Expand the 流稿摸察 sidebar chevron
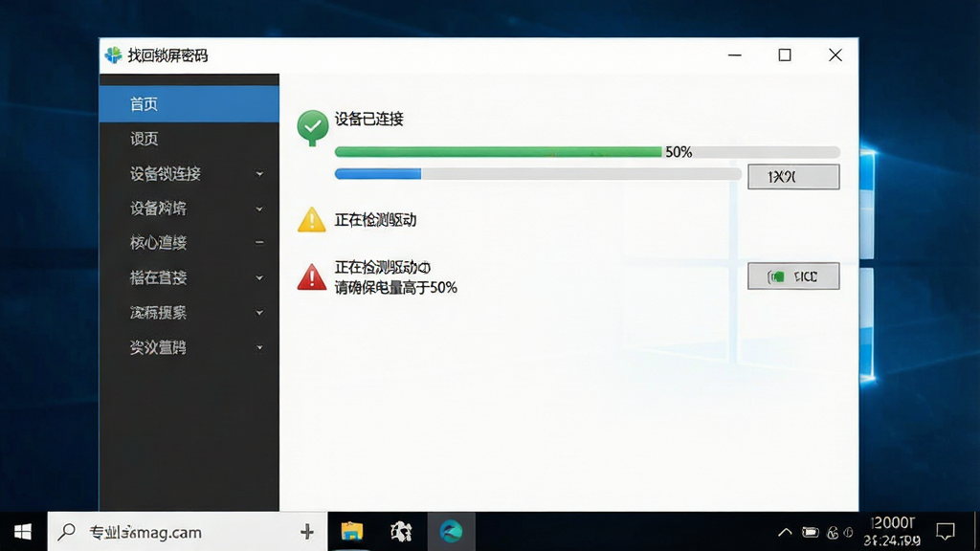 (259, 313)
